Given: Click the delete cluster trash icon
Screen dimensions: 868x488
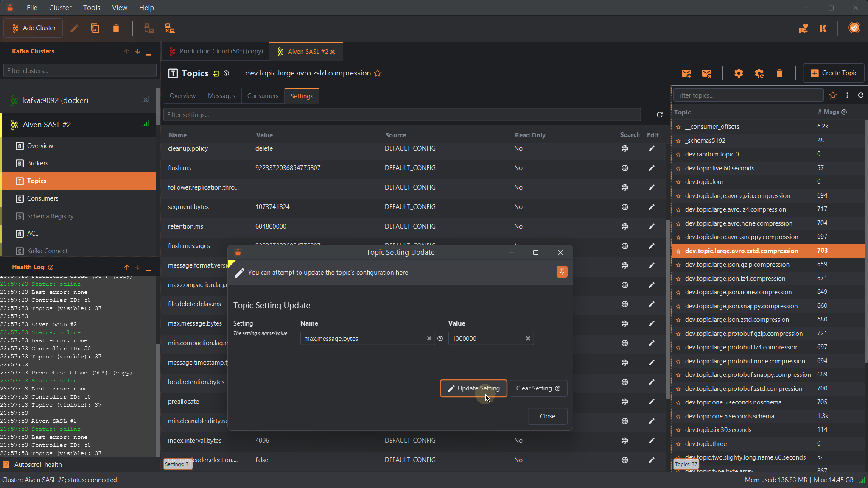Looking at the screenshot, I should coord(116,28).
